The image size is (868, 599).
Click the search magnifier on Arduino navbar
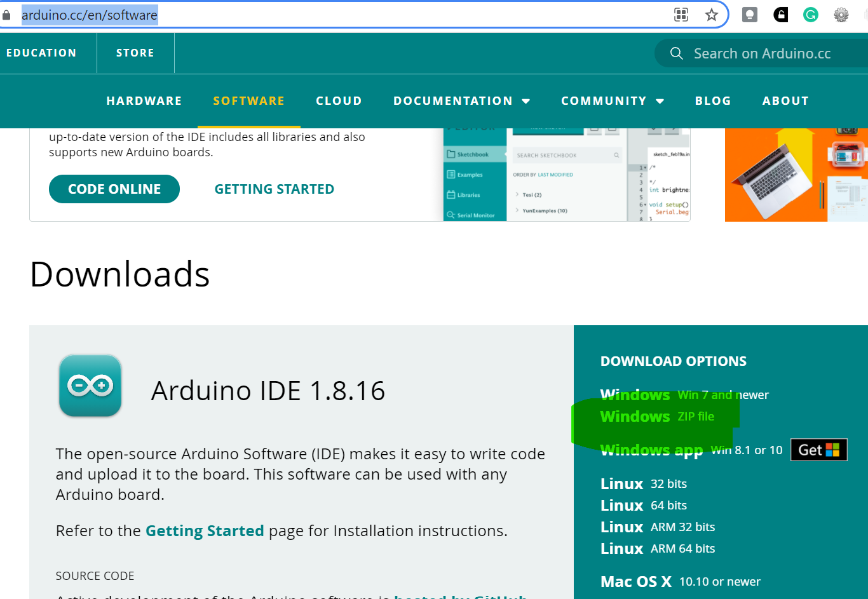pyautogui.click(x=676, y=53)
